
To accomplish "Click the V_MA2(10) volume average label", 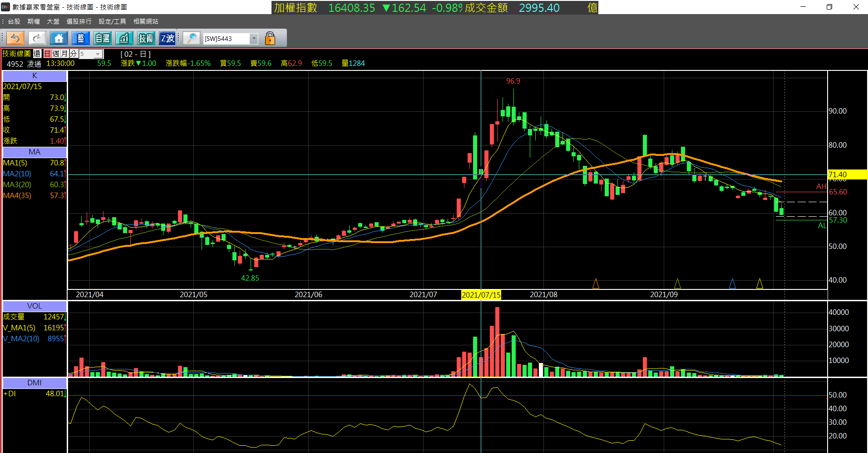I will tap(21, 339).
